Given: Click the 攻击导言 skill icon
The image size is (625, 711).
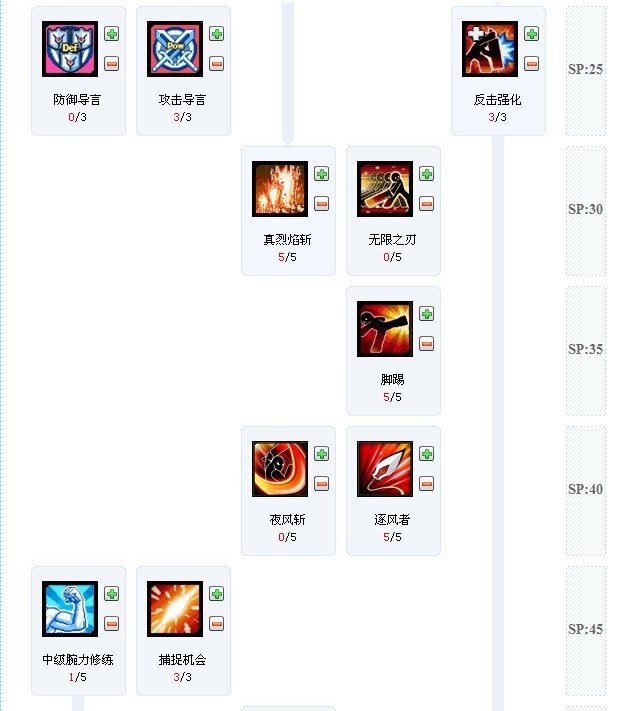Looking at the screenshot, I should (x=175, y=49).
